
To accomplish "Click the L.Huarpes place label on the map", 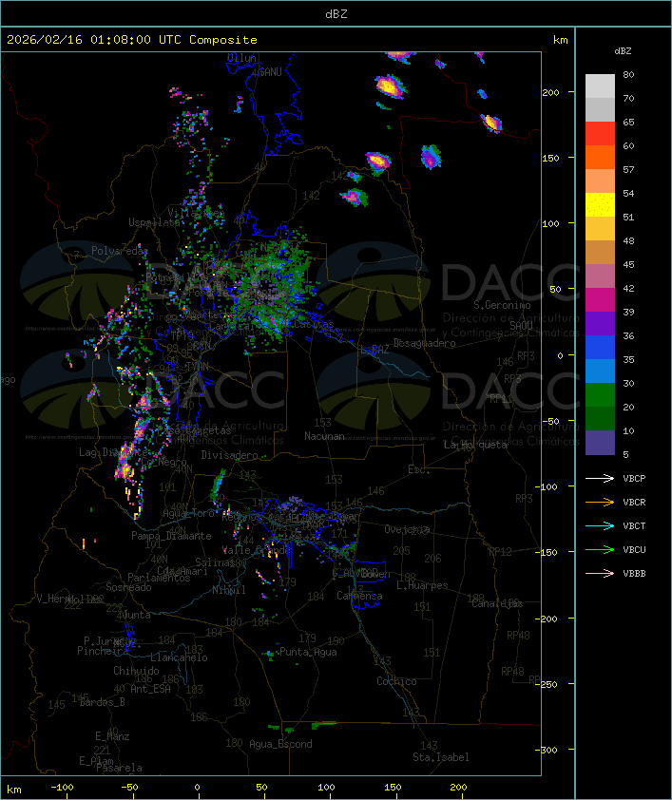I will (422, 585).
